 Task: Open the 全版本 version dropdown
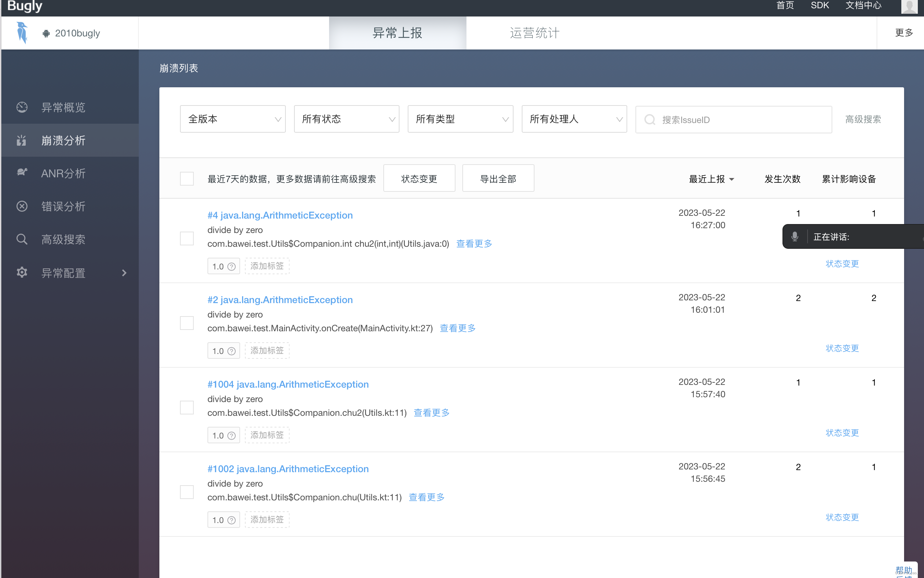233,119
